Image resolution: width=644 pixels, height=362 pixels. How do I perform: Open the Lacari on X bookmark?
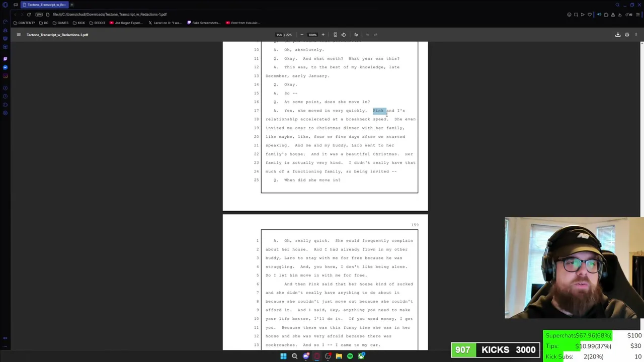point(165,23)
